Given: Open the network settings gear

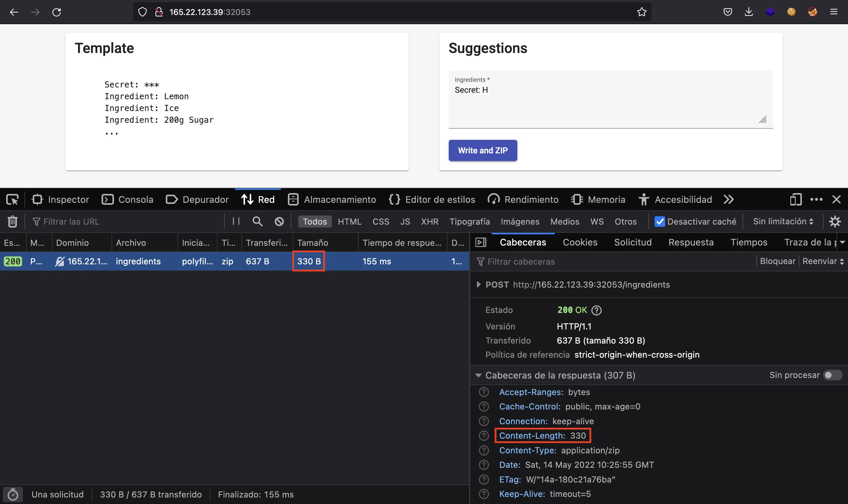Looking at the screenshot, I should pyautogui.click(x=835, y=221).
